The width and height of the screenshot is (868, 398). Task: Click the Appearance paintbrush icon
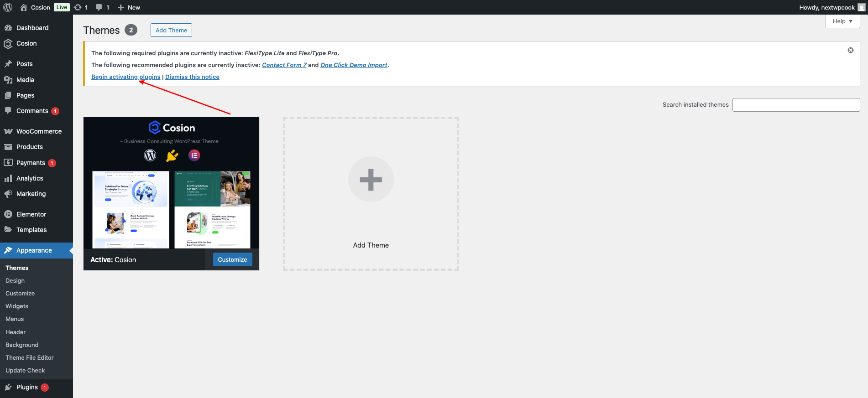pos(8,250)
